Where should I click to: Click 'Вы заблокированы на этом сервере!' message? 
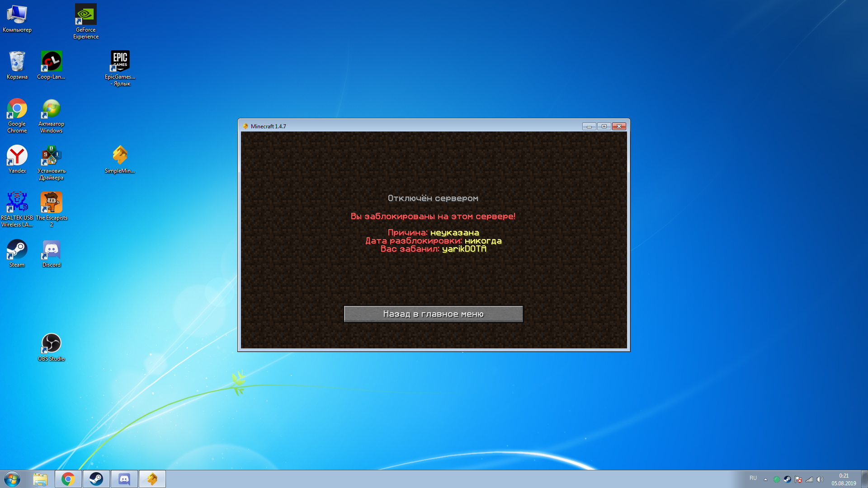coord(433,216)
